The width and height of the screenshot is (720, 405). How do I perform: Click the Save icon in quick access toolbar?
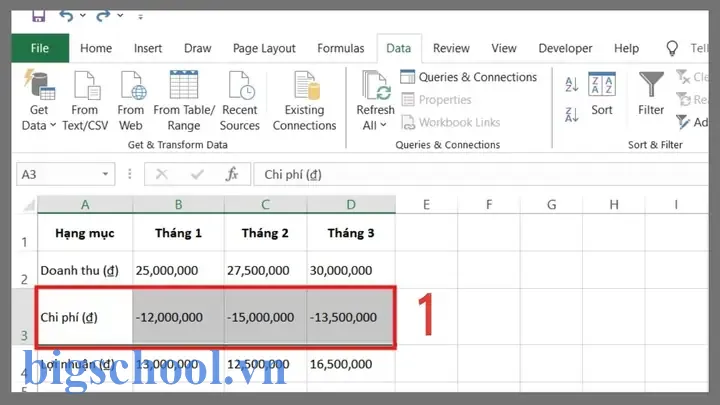[39, 17]
